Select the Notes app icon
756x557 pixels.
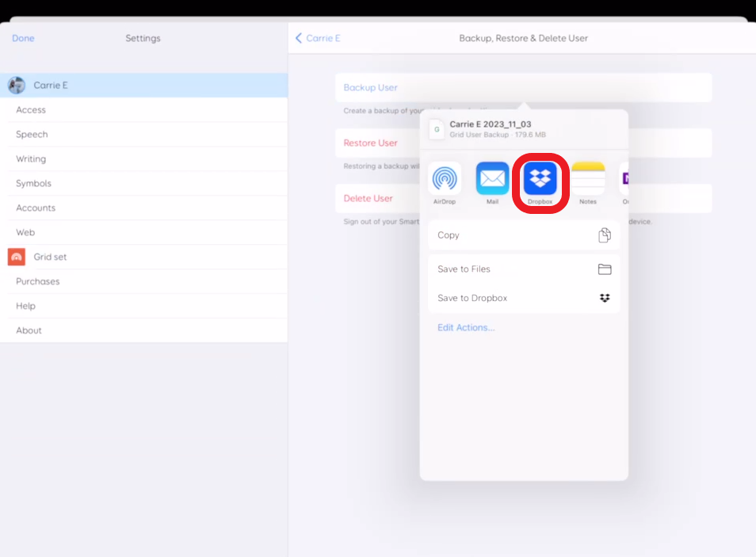pyautogui.click(x=588, y=178)
